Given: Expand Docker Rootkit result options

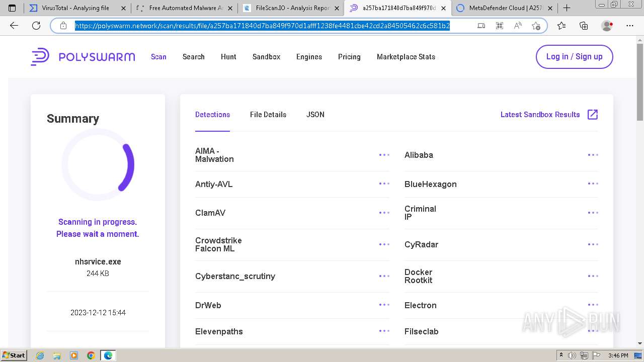Looking at the screenshot, I should point(593,276).
